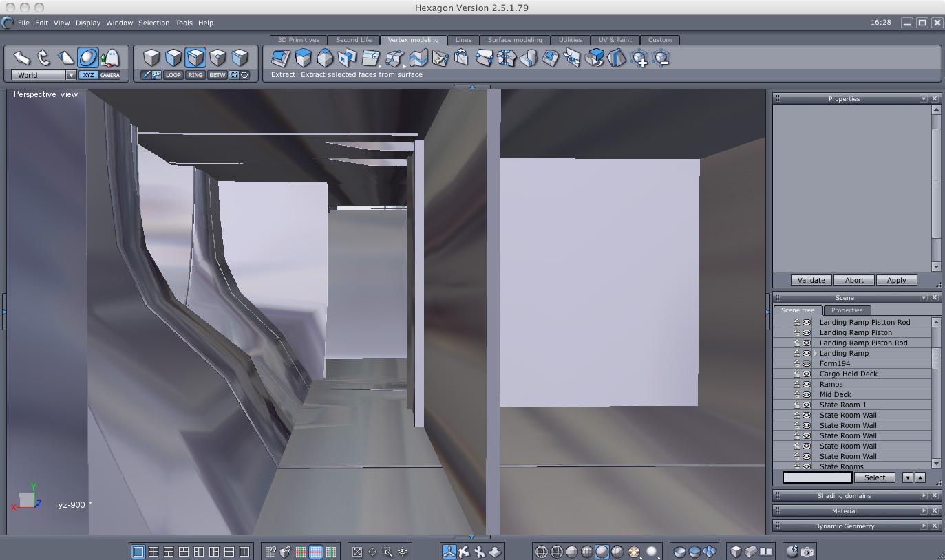The height and width of the screenshot is (560, 945).
Task: Open the World coordinate dropdown
Action: [x=71, y=75]
